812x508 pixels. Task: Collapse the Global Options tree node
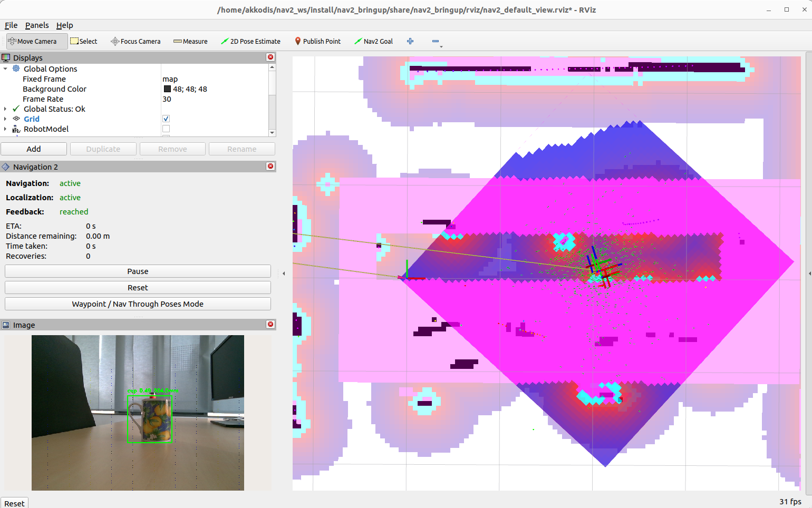(5, 69)
